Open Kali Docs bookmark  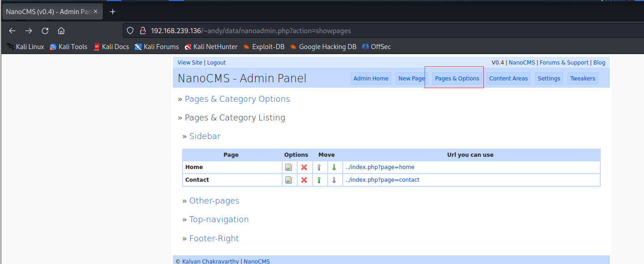click(111, 47)
